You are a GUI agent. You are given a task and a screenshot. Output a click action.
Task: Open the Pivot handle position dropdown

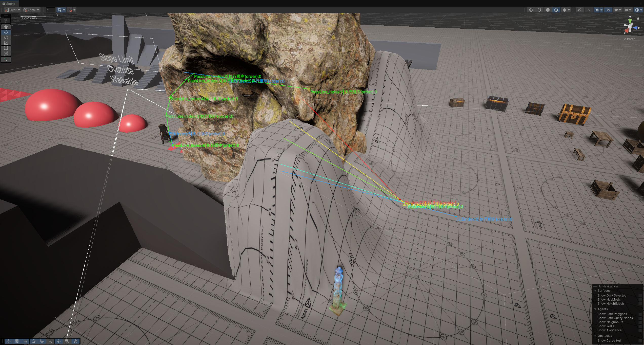pos(13,10)
